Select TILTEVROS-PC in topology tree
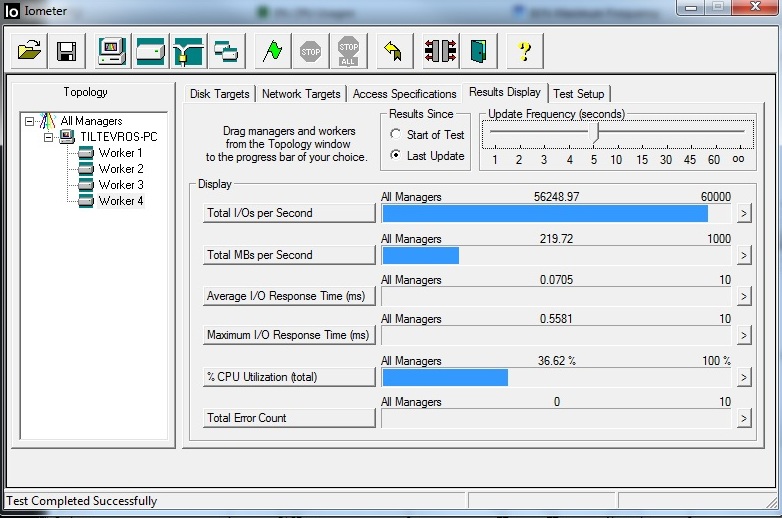Image resolution: width=782 pixels, height=518 pixels. (119, 137)
